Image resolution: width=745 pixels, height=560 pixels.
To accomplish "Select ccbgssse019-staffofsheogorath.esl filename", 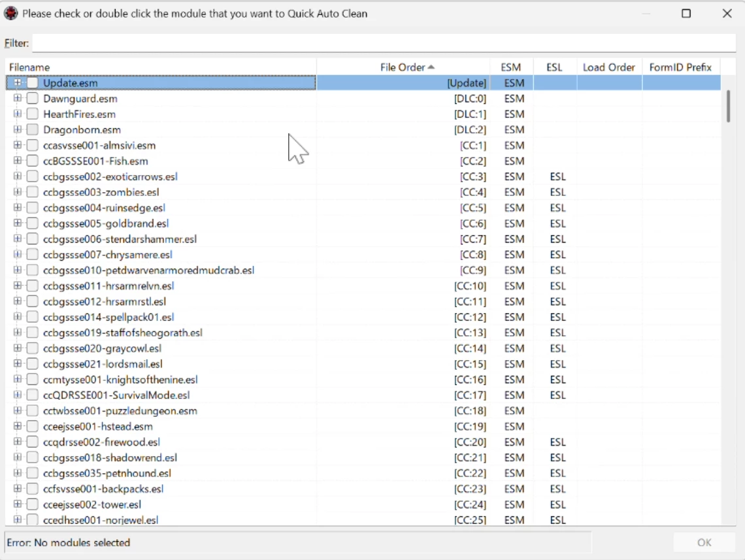I will coord(123,333).
